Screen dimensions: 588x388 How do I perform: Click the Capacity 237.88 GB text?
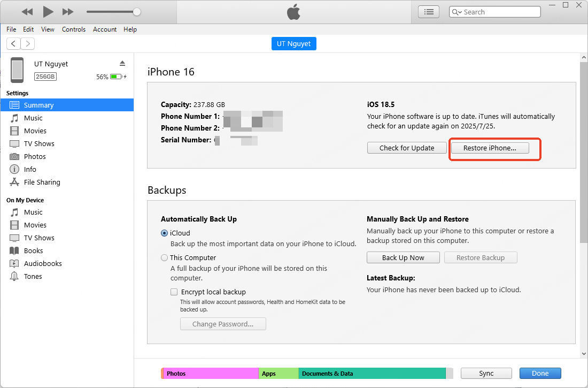(x=193, y=104)
